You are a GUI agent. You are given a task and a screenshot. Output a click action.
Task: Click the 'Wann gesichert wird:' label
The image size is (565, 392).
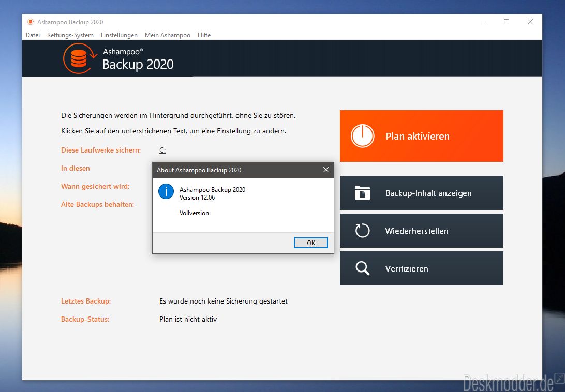tap(95, 186)
